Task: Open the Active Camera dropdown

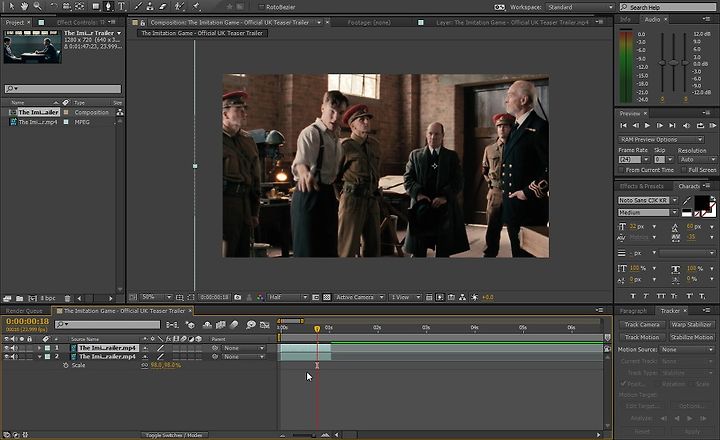Action: tap(360, 297)
